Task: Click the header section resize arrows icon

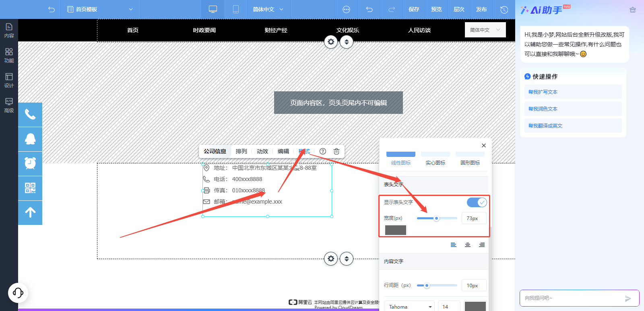Action: coord(347,42)
